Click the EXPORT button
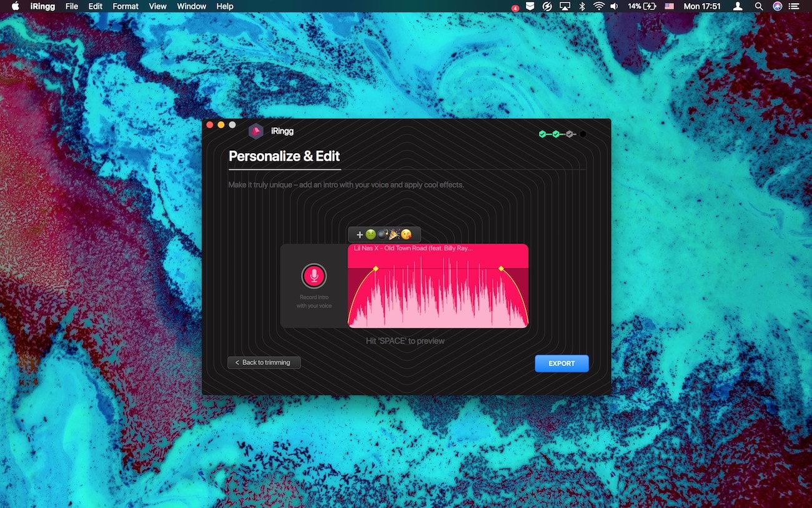 tap(562, 364)
